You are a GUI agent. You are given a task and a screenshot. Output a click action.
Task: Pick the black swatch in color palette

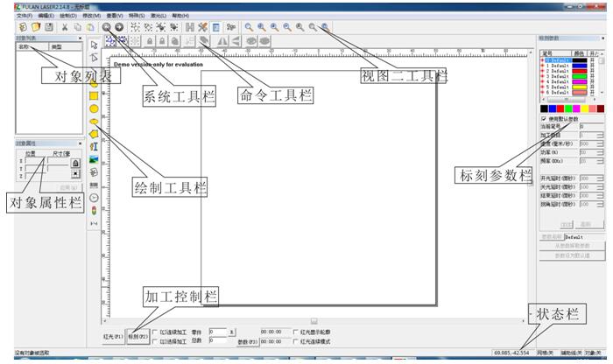544,108
